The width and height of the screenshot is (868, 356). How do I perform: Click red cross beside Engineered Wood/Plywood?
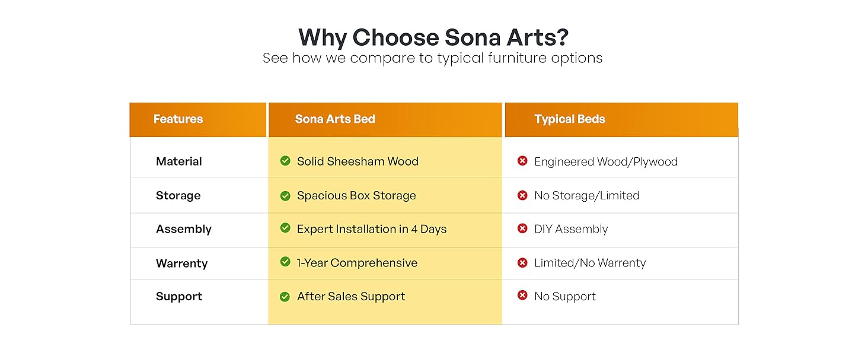[522, 161]
